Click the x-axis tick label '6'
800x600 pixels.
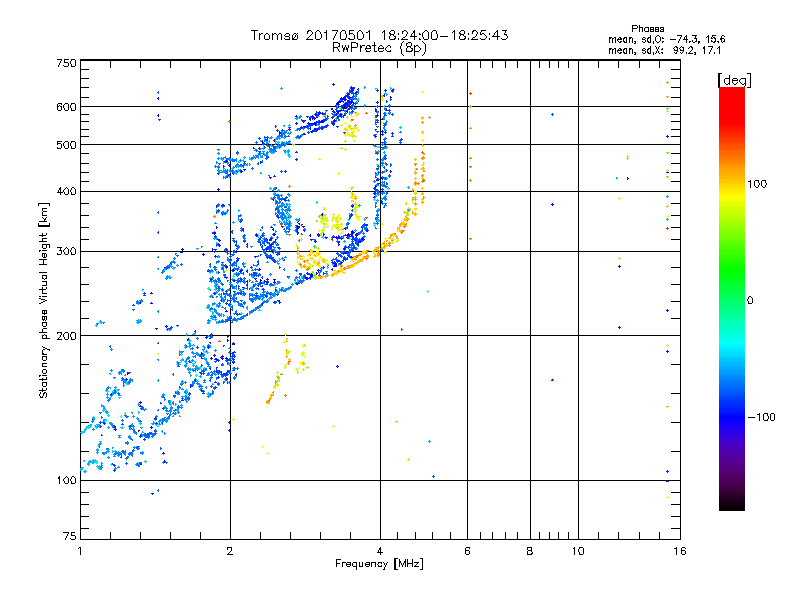click(467, 551)
